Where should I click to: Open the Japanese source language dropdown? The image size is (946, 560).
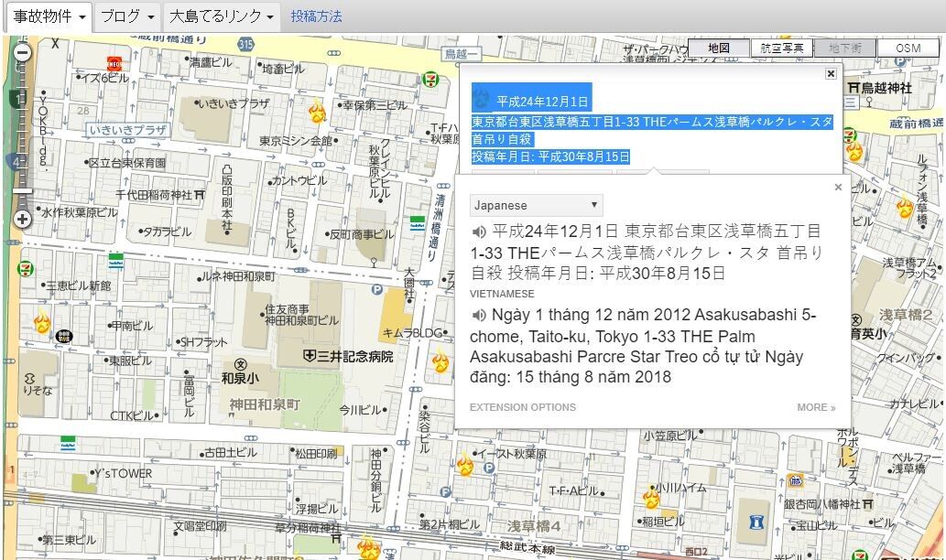(536, 206)
